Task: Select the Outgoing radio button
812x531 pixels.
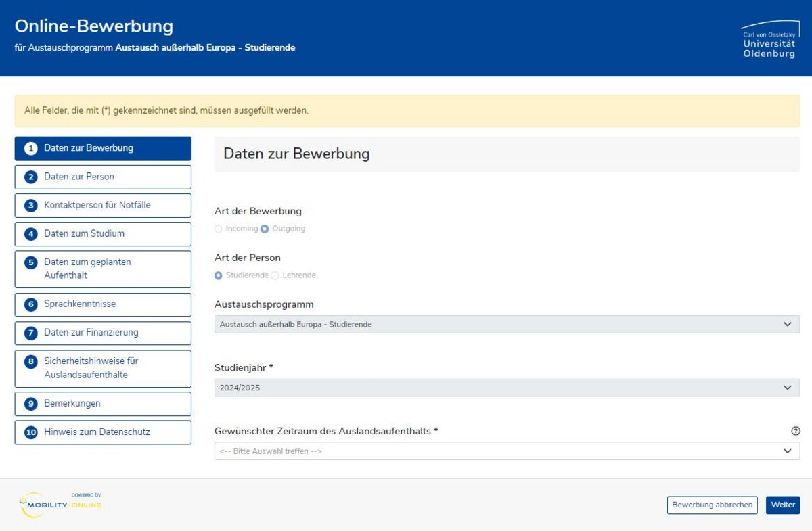Action: click(x=265, y=229)
